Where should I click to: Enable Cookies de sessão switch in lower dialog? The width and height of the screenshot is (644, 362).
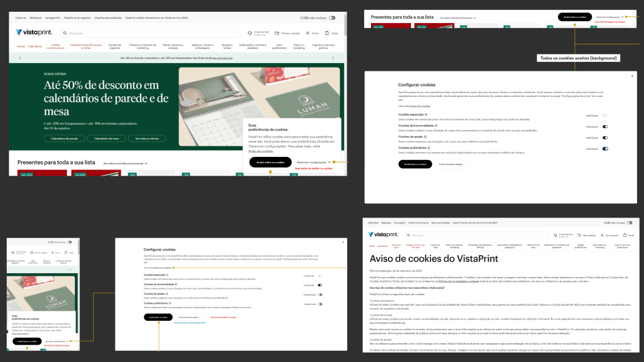click(x=320, y=294)
